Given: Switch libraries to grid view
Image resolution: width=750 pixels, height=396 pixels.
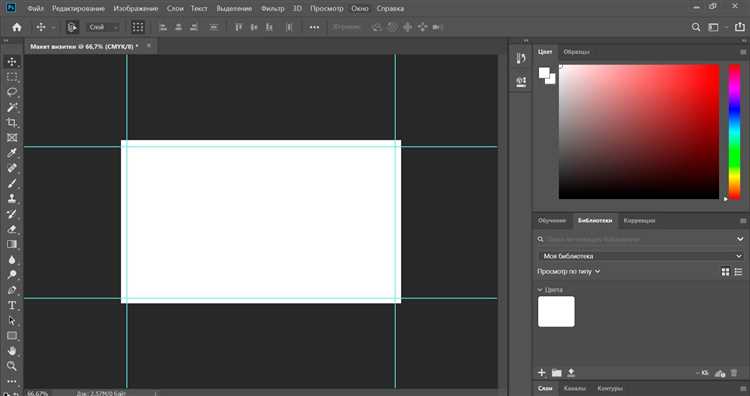Looking at the screenshot, I should (x=726, y=272).
